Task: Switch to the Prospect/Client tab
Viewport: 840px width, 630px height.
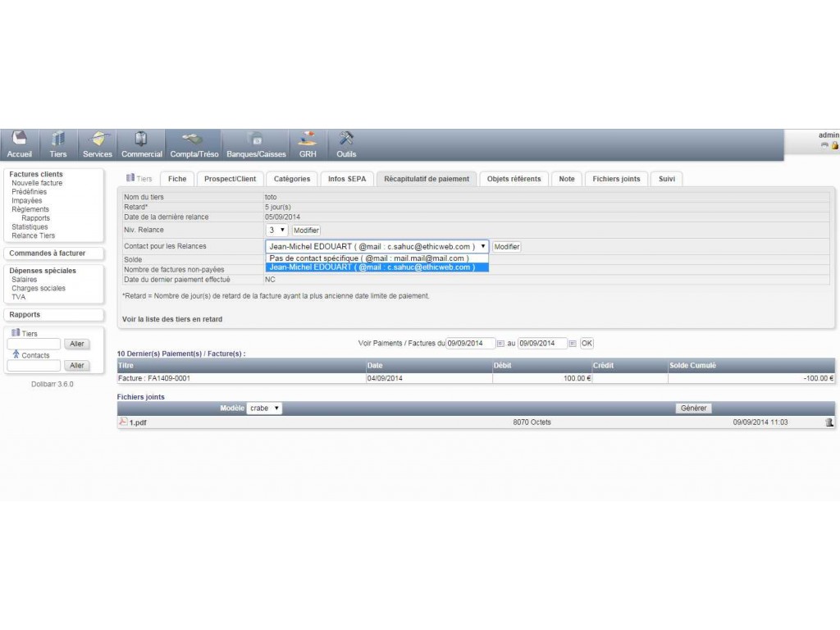Action: tap(230, 179)
